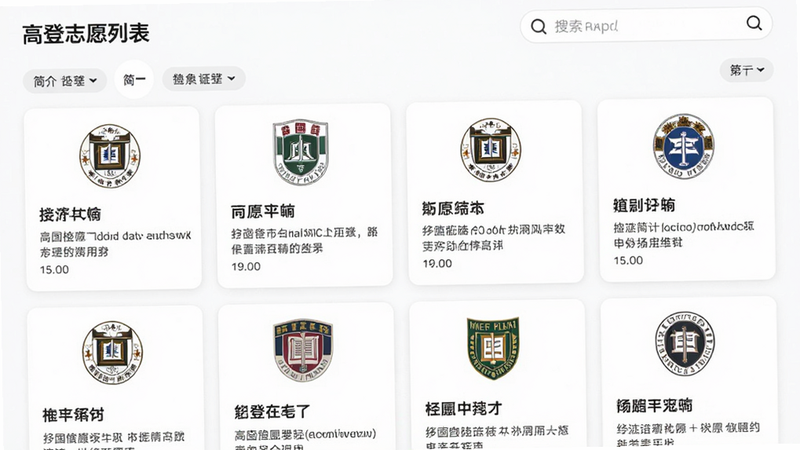Open the card title beneath the black round emblem
800x450 pixels.
(655, 406)
